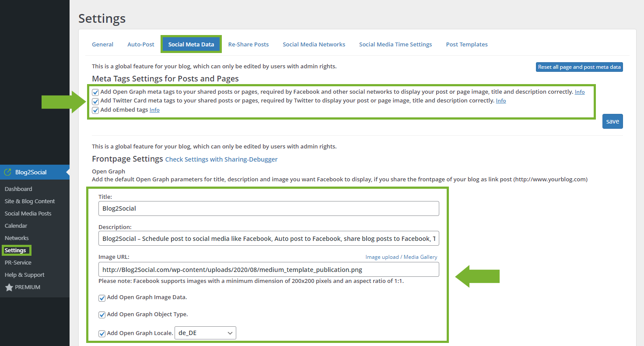Open Info link next to oEmbed tags
This screenshot has height=346, width=644.
click(x=154, y=110)
